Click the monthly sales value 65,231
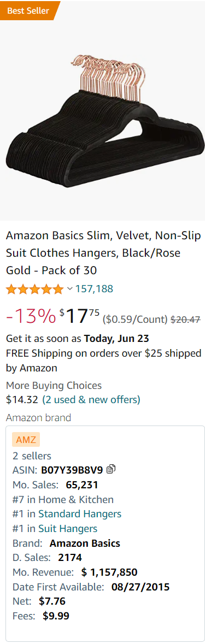 82,485
